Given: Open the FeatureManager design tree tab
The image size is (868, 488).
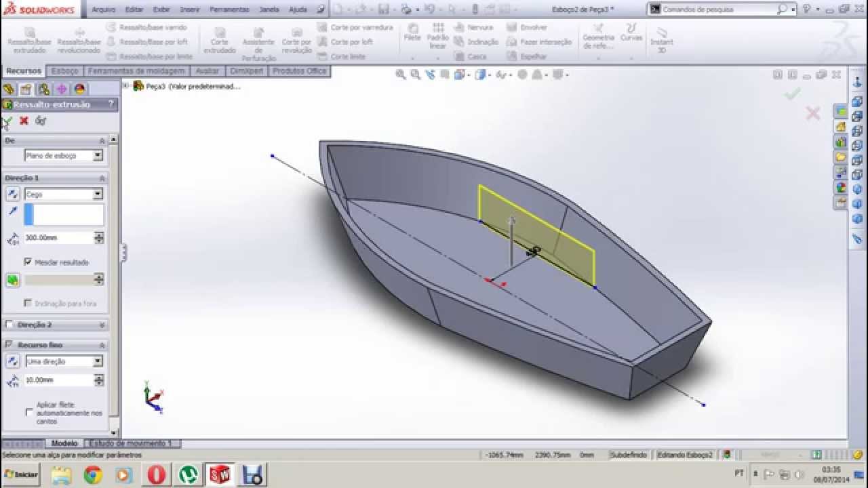Looking at the screenshot, I should [9, 89].
